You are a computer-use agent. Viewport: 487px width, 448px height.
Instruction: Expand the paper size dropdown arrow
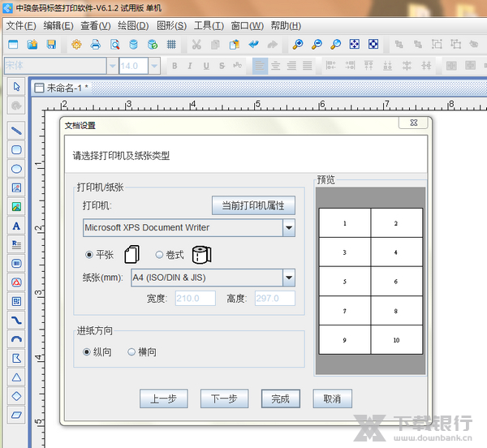point(289,278)
